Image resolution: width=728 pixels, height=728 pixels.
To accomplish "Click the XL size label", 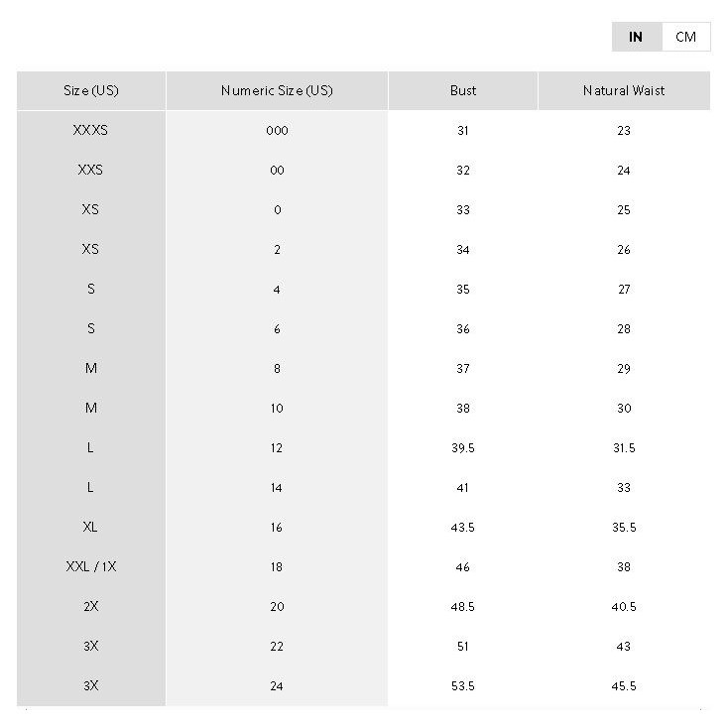I will point(91,527).
